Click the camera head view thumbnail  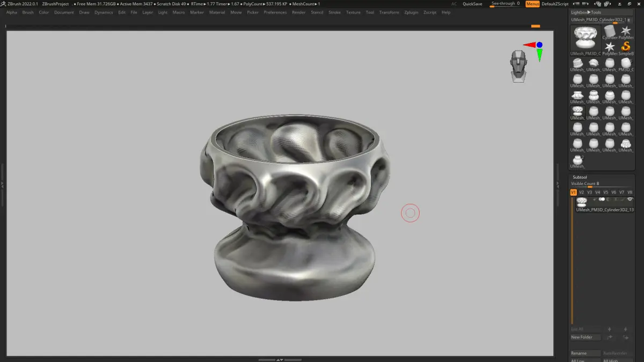pyautogui.click(x=518, y=67)
